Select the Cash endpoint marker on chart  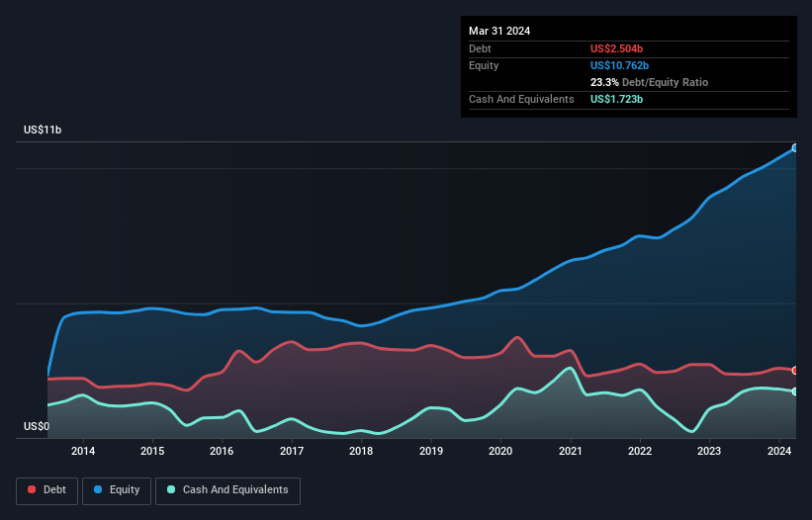pyautogui.click(x=795, y=391)
